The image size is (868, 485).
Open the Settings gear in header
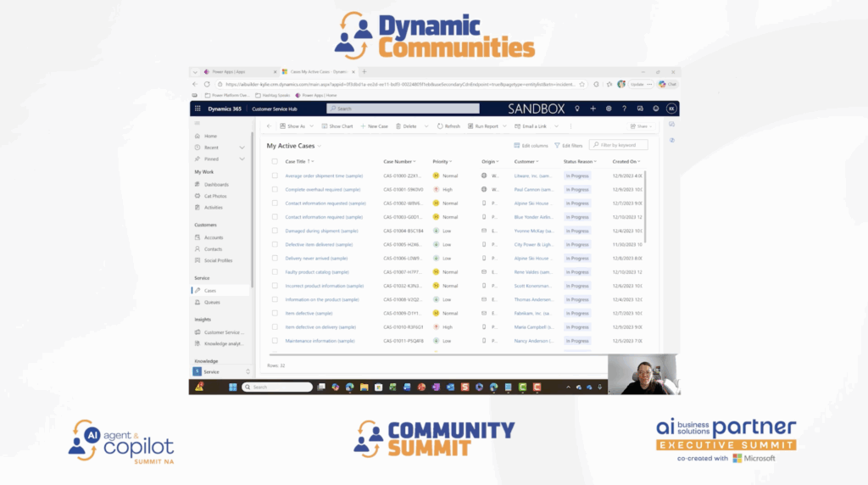[x=609, y=109]
